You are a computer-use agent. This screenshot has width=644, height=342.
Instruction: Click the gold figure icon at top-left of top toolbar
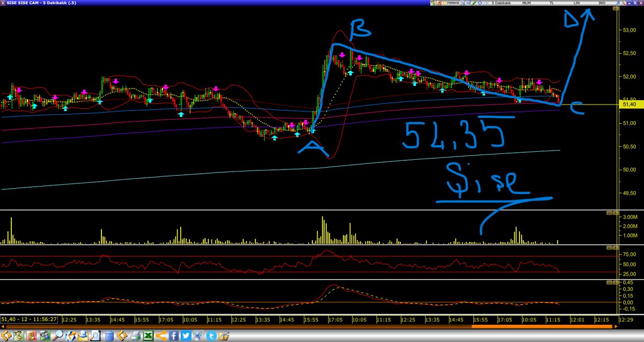433,3
